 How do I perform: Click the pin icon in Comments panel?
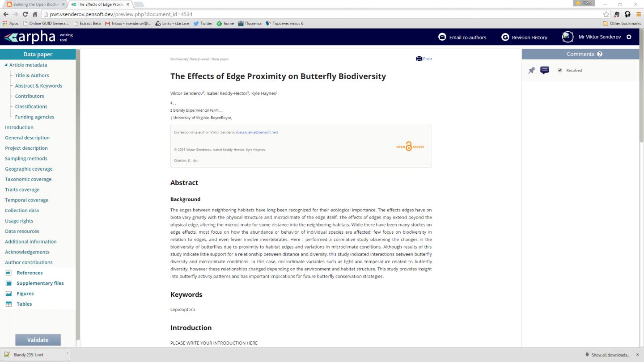pos(531,71)
